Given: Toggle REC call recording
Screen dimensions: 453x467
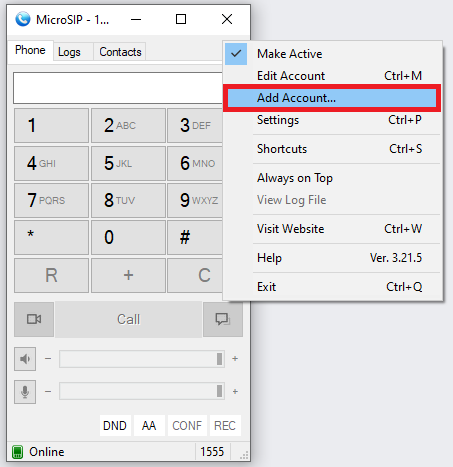Looking at the screenshot, I should click(x=225, y=426).
